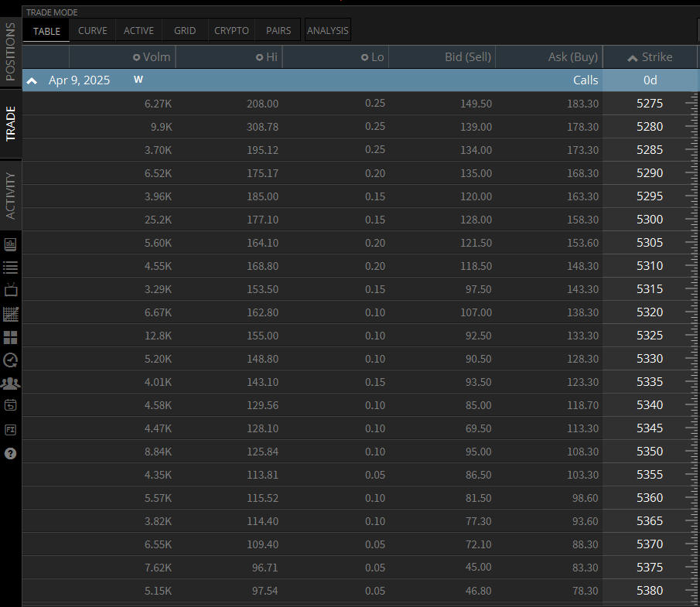Open the TV broadcast icon in sidebar
700x607 pixels.
(11, 290)
